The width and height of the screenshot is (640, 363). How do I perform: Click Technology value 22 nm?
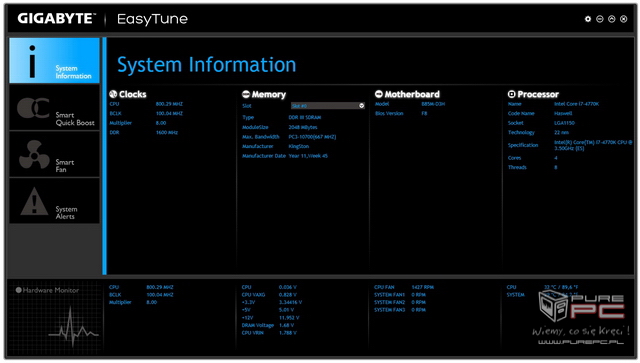[x=561, y=132]
